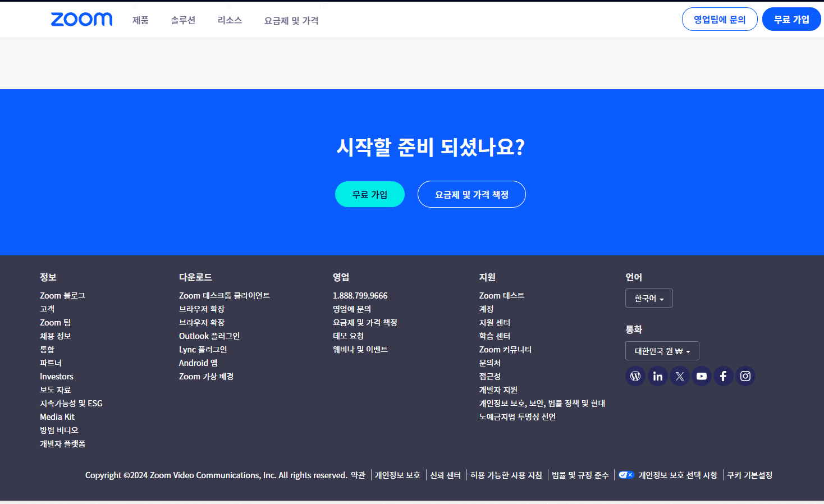Open the 솔루션 menu in the header

point(183,20)
